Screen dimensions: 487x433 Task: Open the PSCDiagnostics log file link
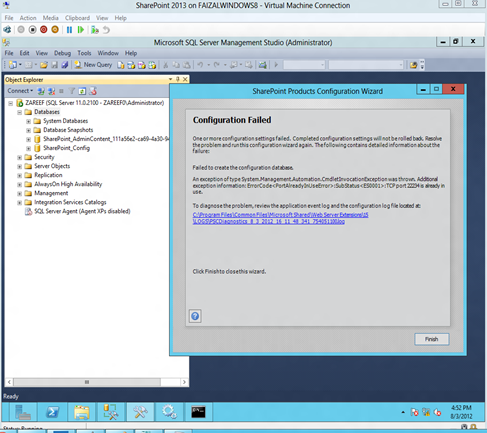point(280,218)
